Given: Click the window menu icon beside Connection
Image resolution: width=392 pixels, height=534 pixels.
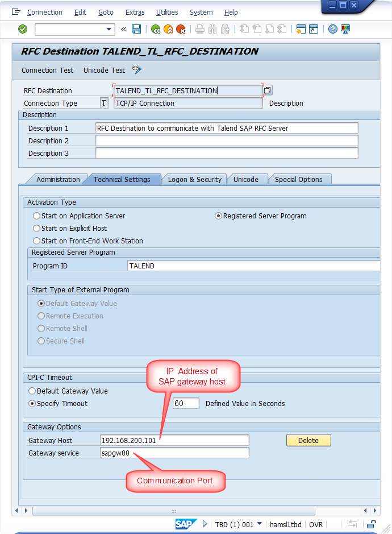Looking at the screenshot, I should pyautogui.click(x=16, y=12).
